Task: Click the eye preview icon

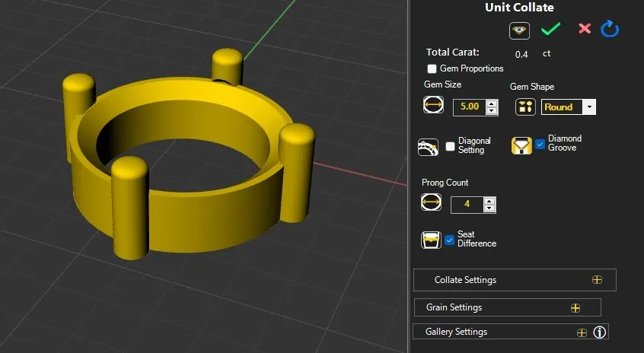Action: (520, 30)
